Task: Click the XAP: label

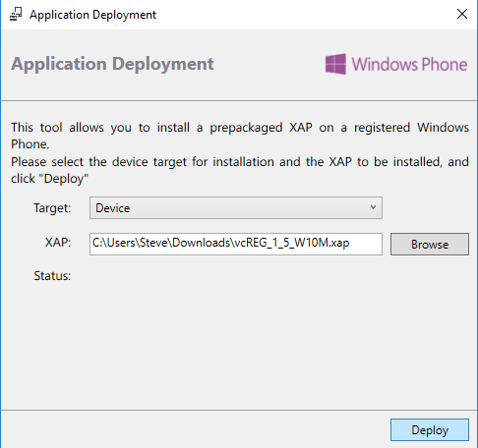Action: pos(58,243)
